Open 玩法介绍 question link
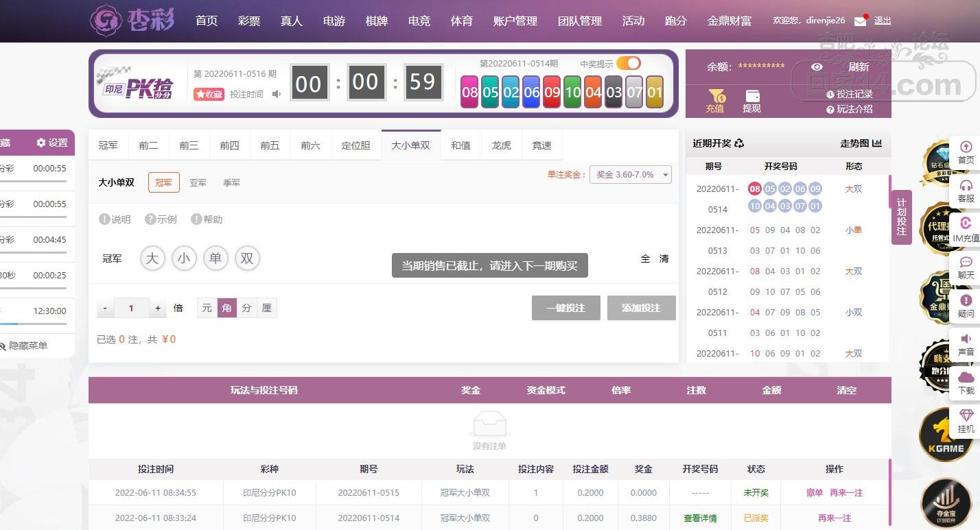The height and width of the screenshot is (530, 980). point(849,109)
